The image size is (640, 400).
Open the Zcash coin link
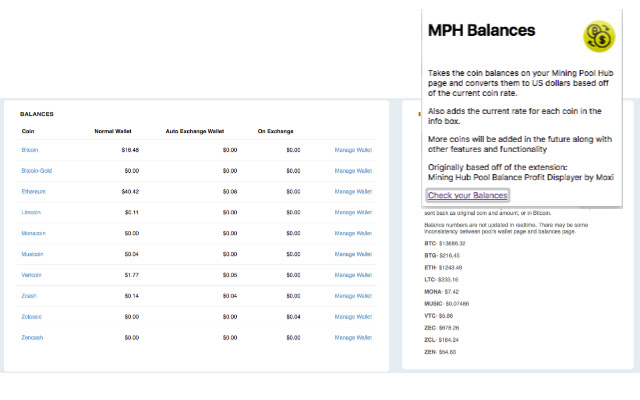29,296
